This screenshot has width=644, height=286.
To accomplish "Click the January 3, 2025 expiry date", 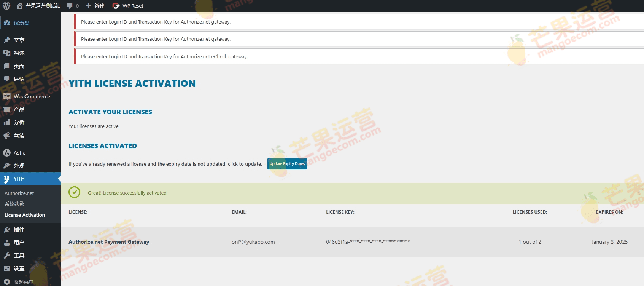I will [609, 242].
